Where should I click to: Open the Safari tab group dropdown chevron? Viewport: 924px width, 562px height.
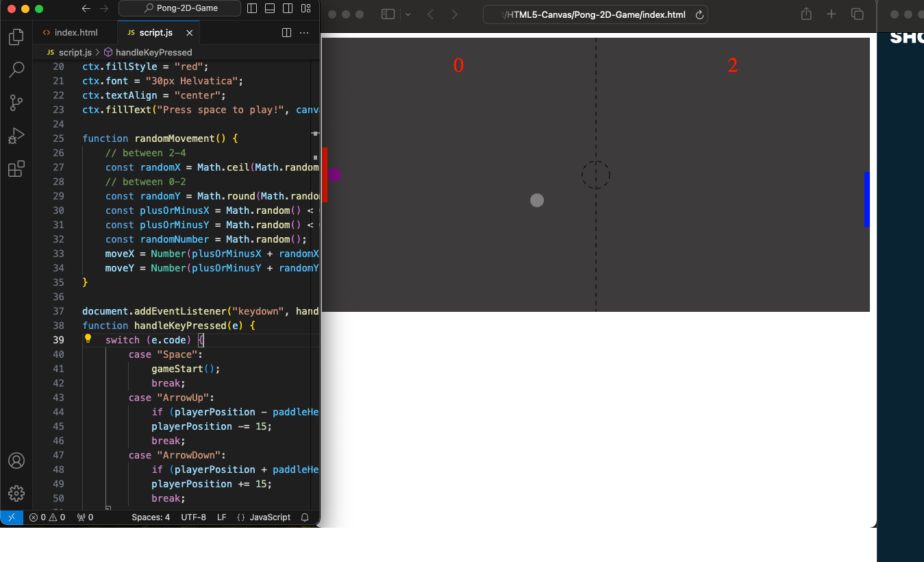click(408, 14)
